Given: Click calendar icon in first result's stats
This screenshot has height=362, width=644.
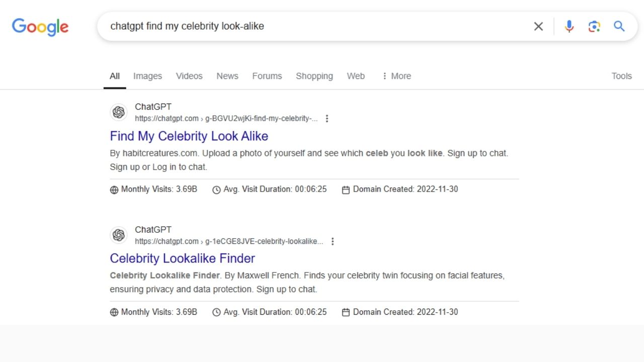Looking at the screenshot, I should pyautogui.click(x=346, y=190).
